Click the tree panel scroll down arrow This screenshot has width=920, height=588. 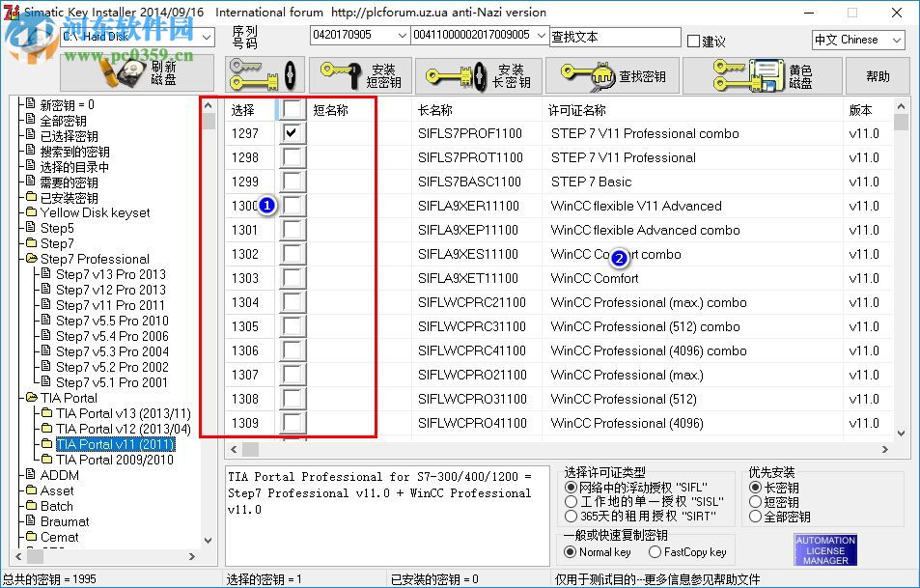208,540
